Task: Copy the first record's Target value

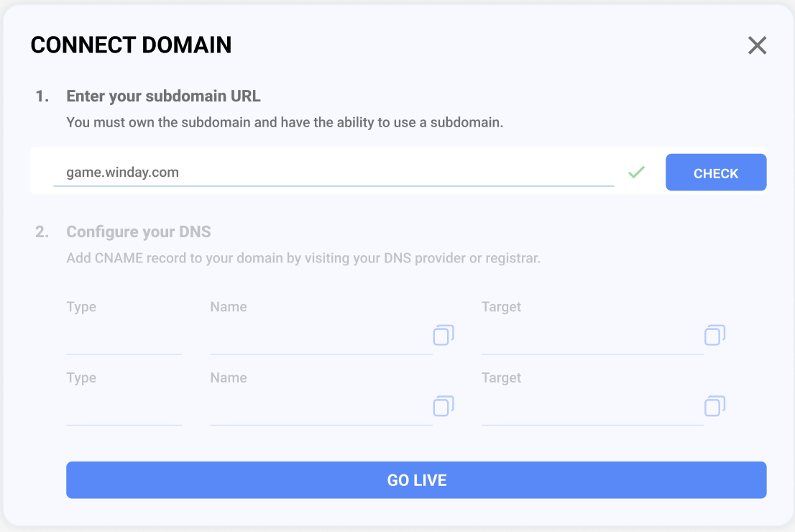Action: (714, 335)
